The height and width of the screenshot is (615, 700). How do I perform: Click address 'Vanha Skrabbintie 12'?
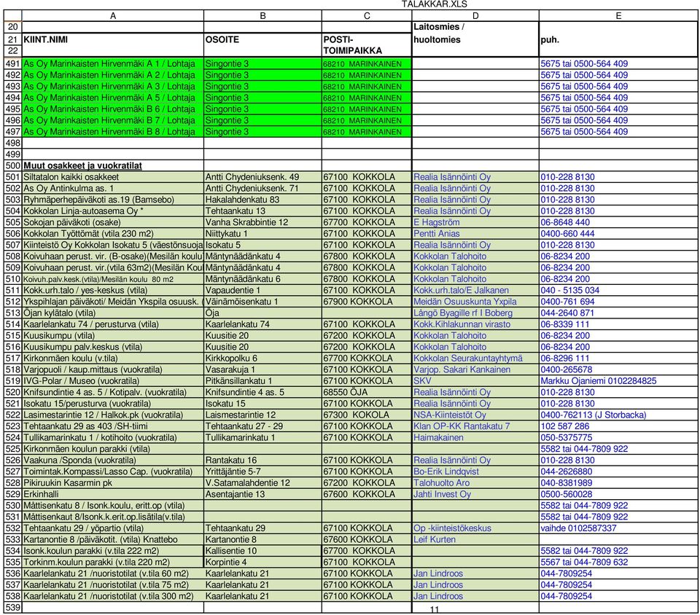tap(262, 222)
